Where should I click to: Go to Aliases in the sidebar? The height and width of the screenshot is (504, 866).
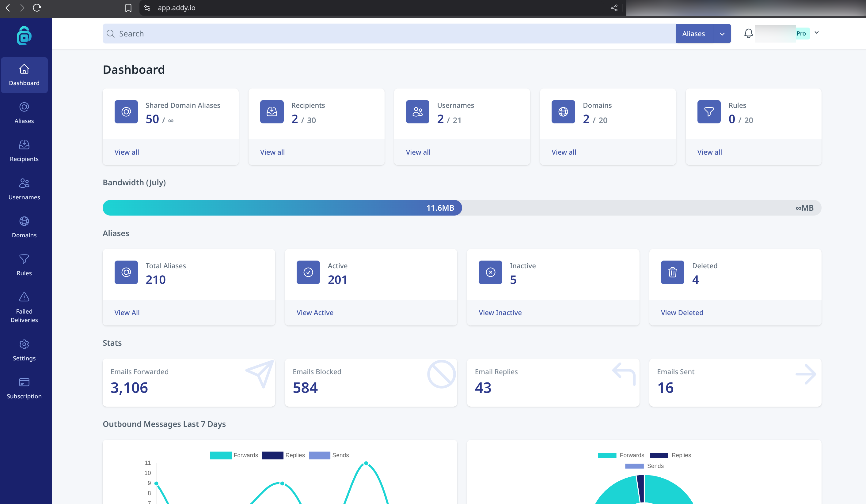[x=24, y=113]
